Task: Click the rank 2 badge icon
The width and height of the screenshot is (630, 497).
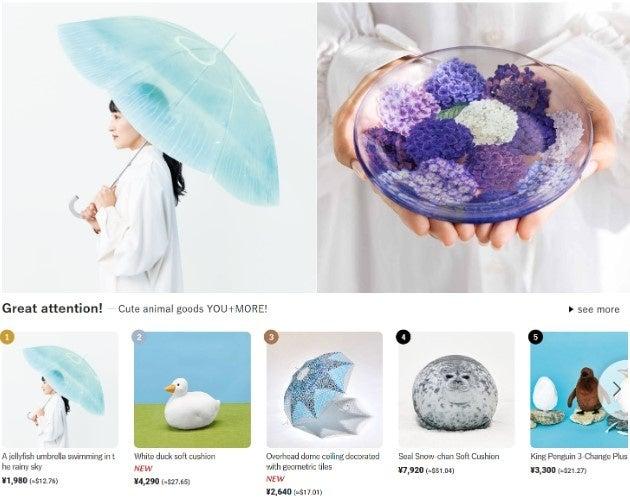Action: (139, 337)
